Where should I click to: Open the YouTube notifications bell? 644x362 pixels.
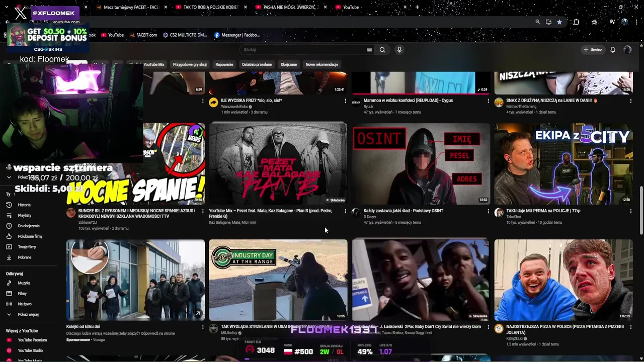613,50
